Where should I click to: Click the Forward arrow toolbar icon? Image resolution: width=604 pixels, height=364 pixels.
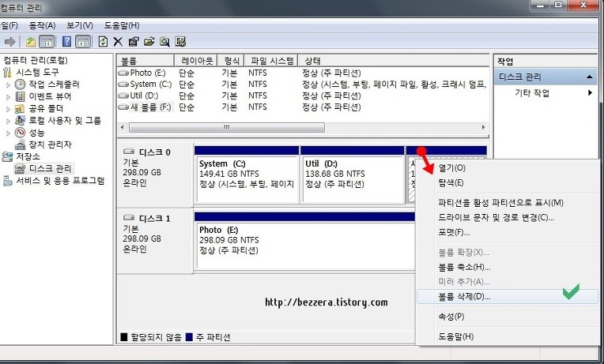click(x=10, y=42)
